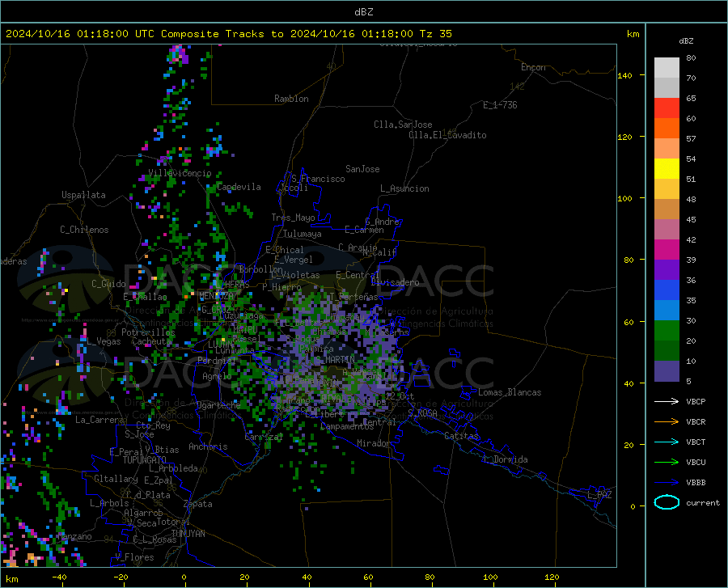728x588 pixels.
Task: Click the timestamp header text line
Action: [x=228, y=34]
